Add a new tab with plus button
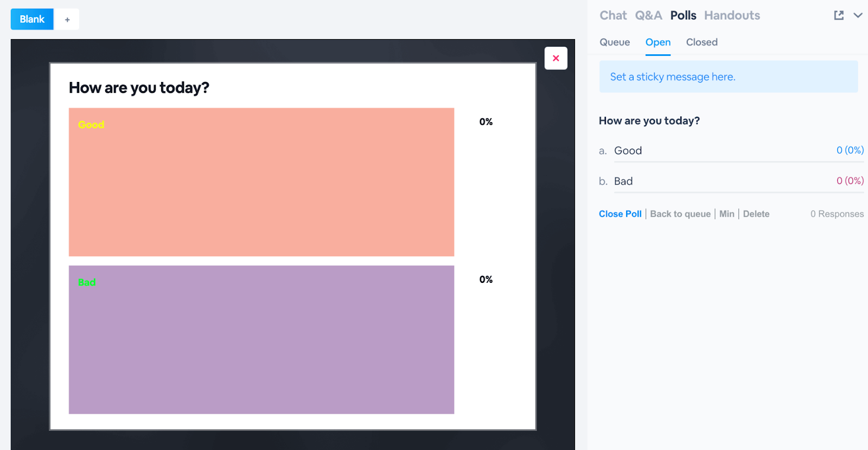The height and width of the screenshot is (450, 868). click(x=67, y=20)
